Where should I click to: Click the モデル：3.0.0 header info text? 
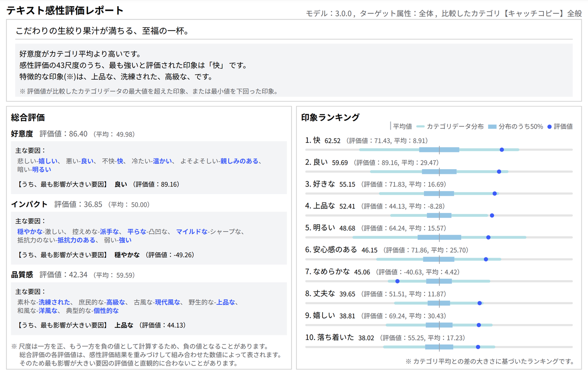[x=329, y=13]
